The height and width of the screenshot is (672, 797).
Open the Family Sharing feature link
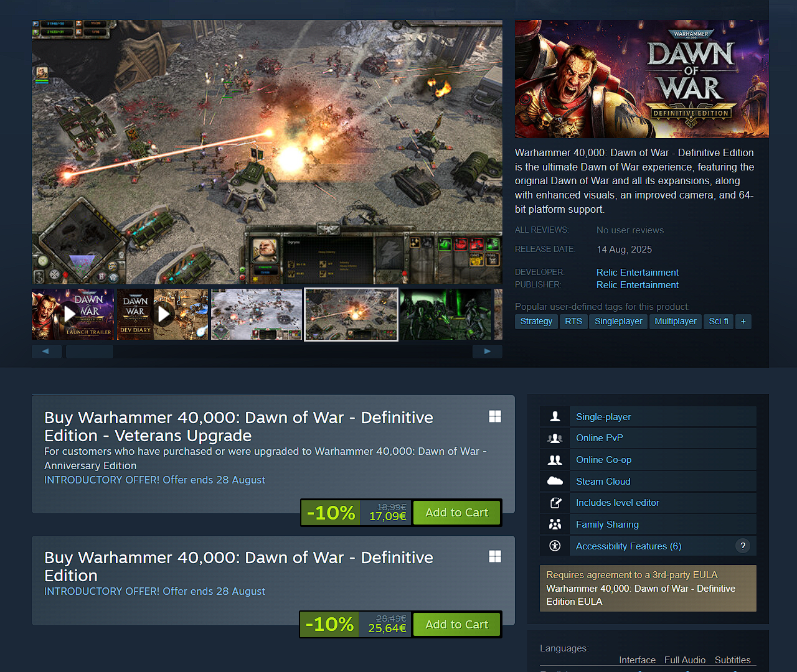tap(608, 525)
